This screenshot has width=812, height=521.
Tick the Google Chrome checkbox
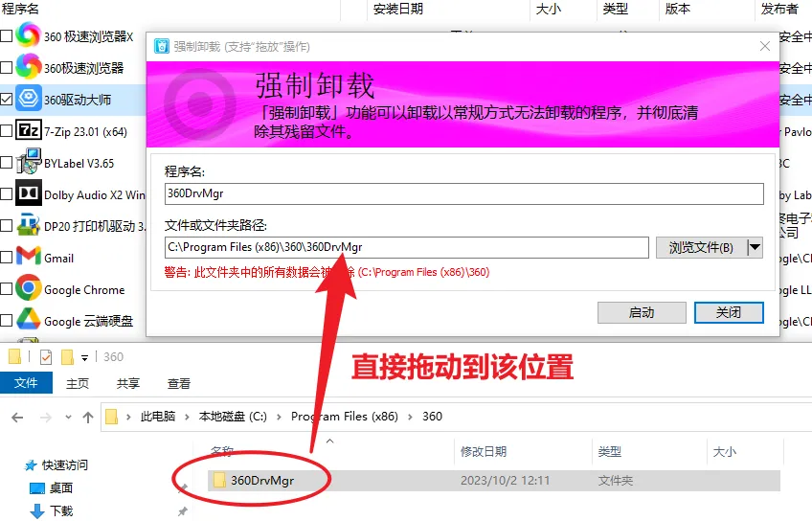point(6,288)
